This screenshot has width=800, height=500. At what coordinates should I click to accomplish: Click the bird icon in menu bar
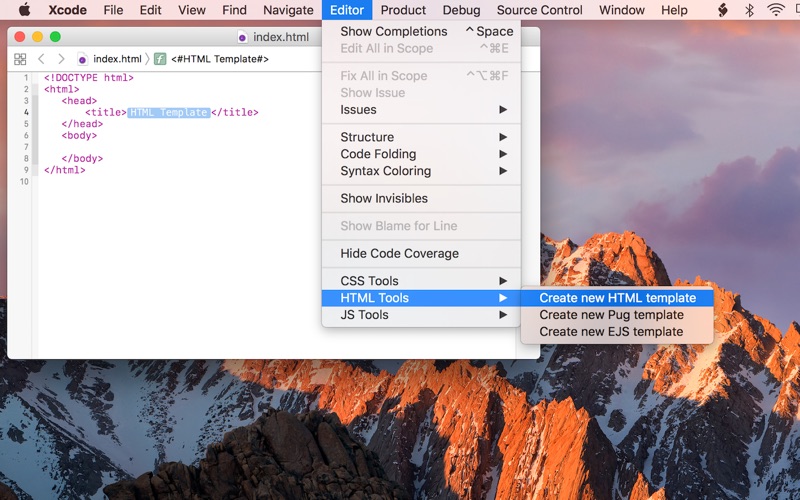point(722,10)
